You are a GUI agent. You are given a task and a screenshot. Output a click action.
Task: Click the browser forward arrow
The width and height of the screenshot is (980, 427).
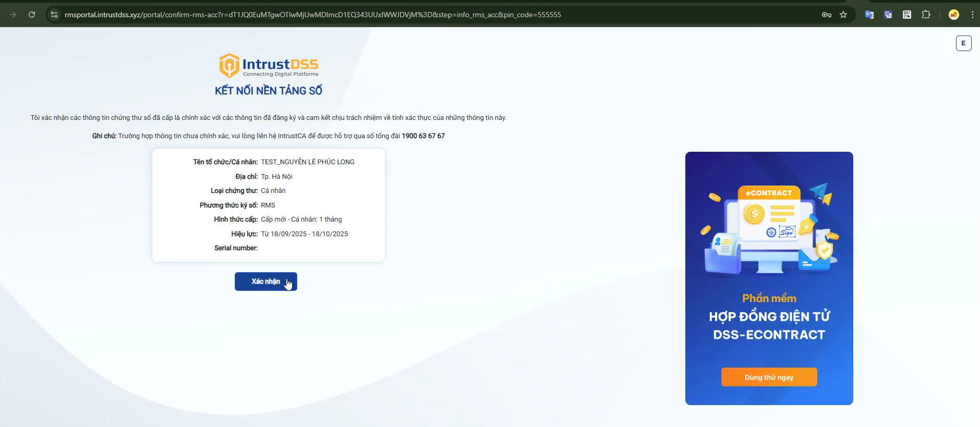13,15
